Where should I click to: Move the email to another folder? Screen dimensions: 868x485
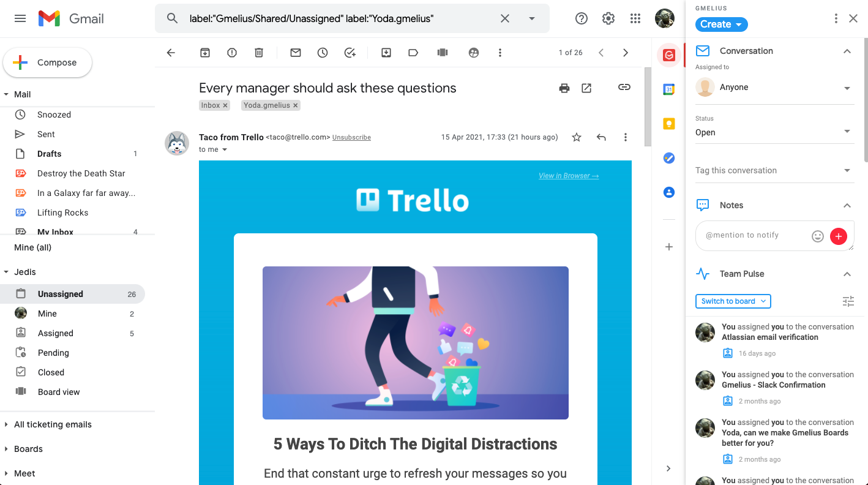tap(386, 53)
